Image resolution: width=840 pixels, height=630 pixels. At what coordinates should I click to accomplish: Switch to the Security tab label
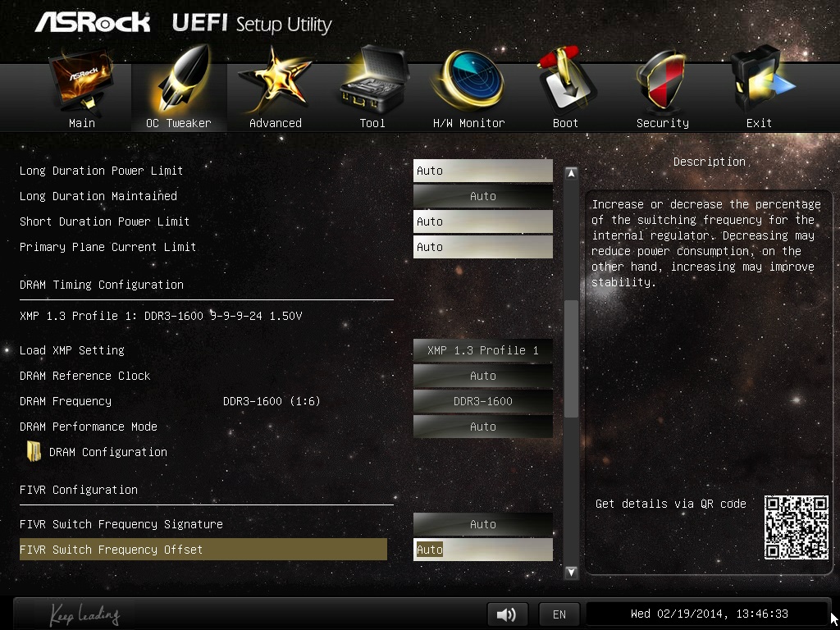pos(663,123)
